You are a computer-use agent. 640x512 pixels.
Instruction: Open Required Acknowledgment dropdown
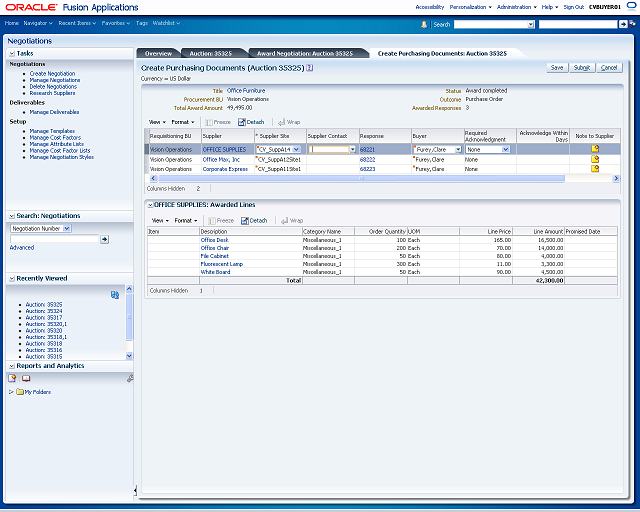coord(506,149)
